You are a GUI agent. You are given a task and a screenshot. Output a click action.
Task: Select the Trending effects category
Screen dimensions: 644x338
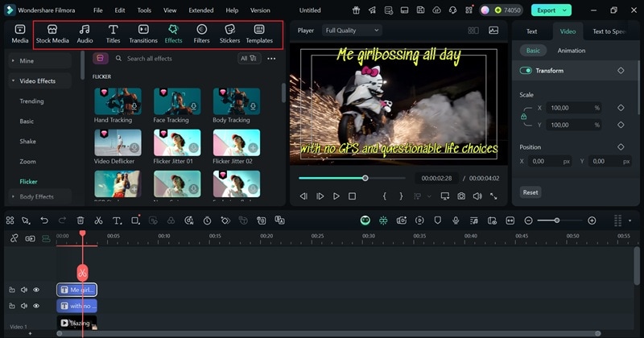pyautogui.click(x=31, y=101)
